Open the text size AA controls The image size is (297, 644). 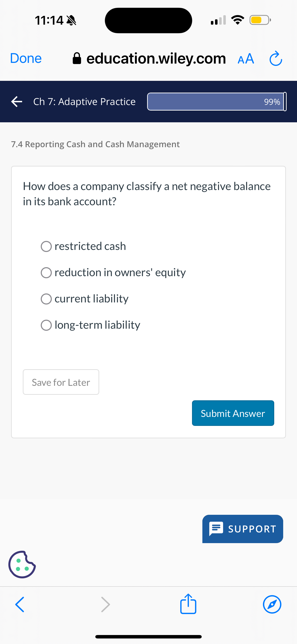tap(245, 59)
